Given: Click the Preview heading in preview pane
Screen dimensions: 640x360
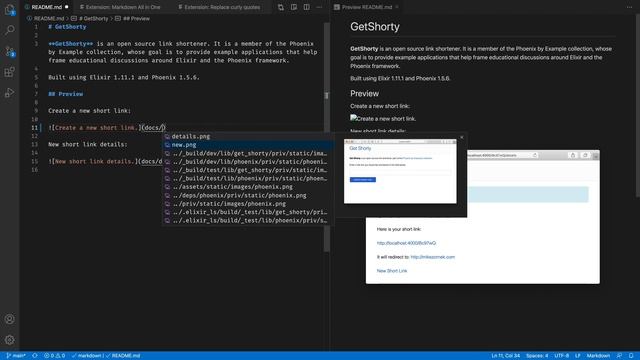Looking at the screenshot, I should click(x=364, y=93).
